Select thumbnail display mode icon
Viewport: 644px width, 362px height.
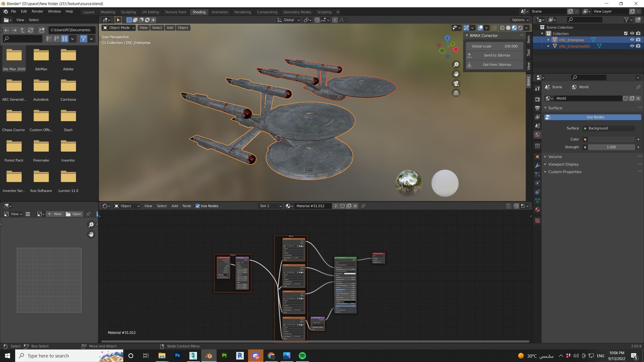(65, 39)
